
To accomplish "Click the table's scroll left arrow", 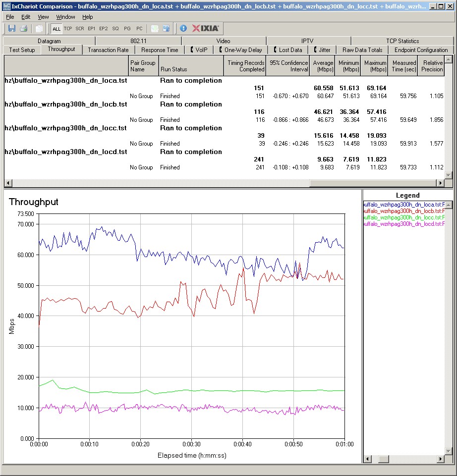I will (x=8, y=183).
